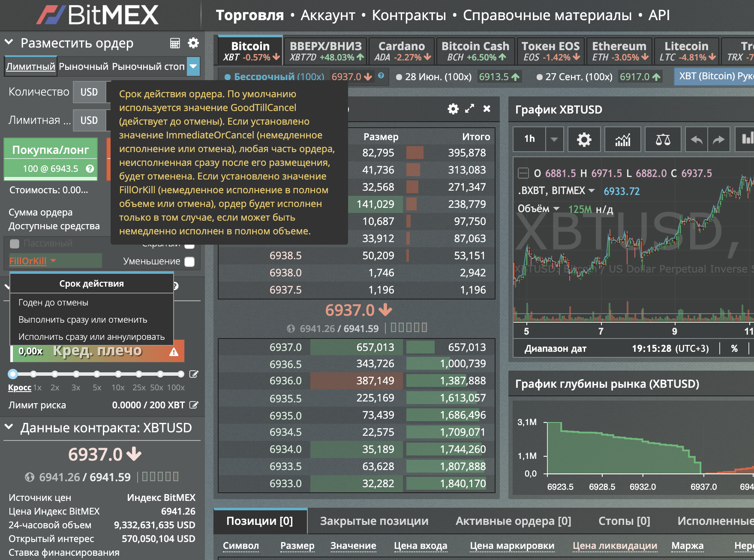This screenshot has width=754, height=560.
Task: Edit leverage with the pencil icon
Action: click(x=194, y=374)
